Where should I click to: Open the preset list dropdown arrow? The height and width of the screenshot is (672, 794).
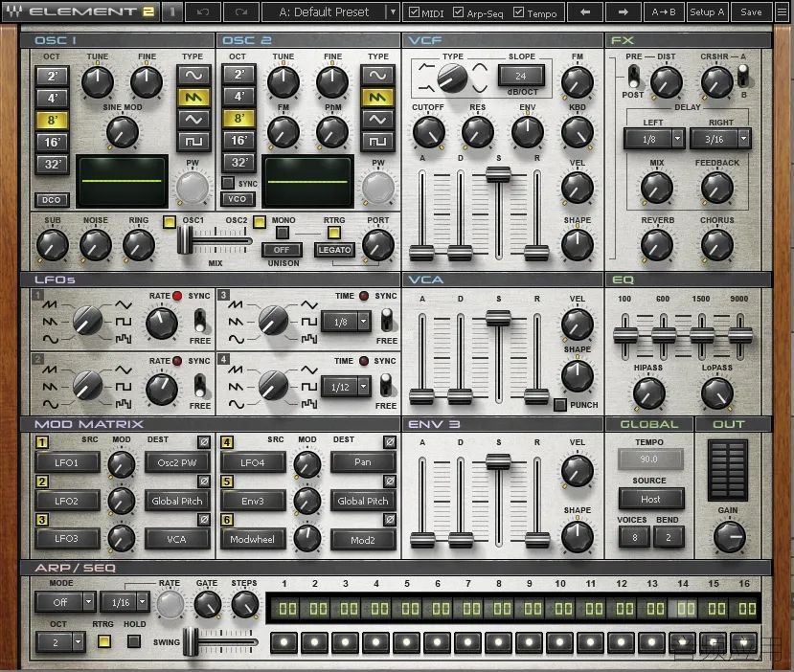(x=393, y=12)
